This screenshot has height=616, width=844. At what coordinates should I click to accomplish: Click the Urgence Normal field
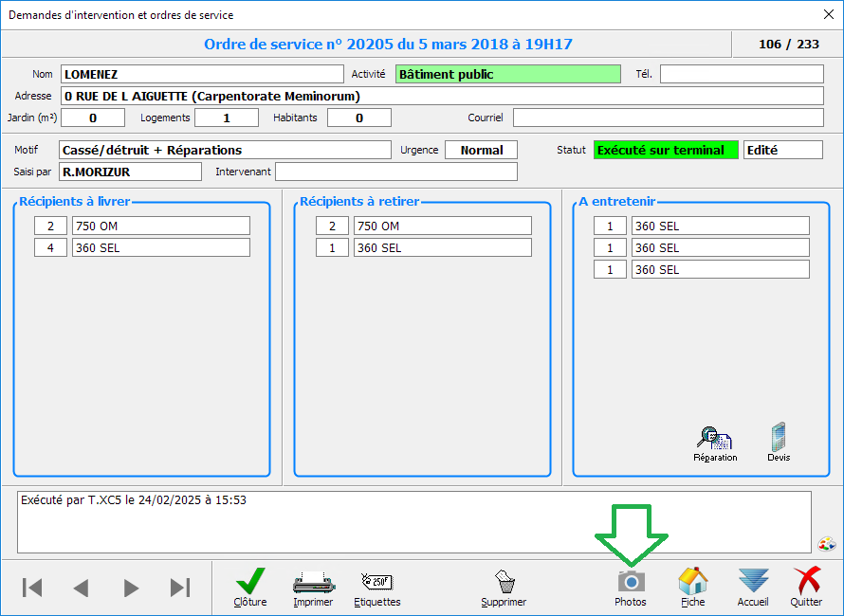coord(481,150)
